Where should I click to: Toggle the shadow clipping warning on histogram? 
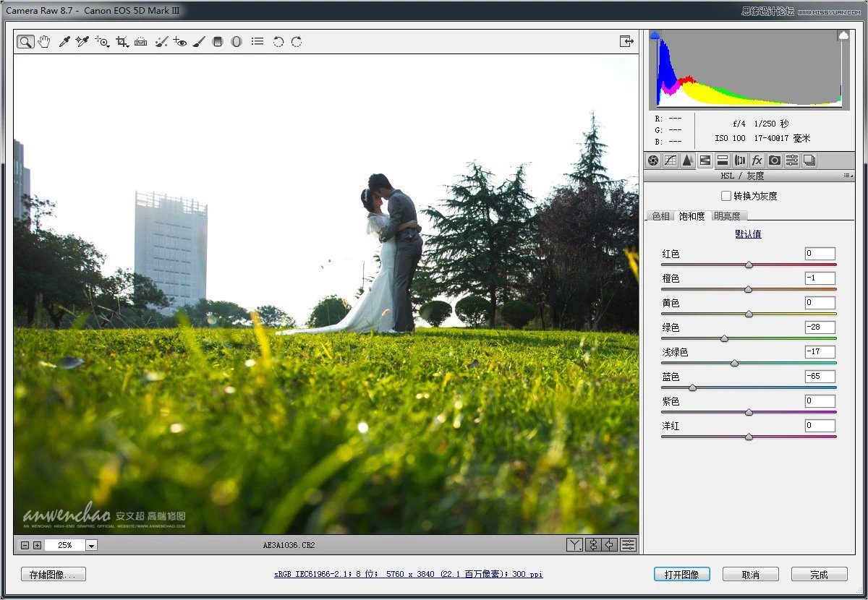click(654, 33)
